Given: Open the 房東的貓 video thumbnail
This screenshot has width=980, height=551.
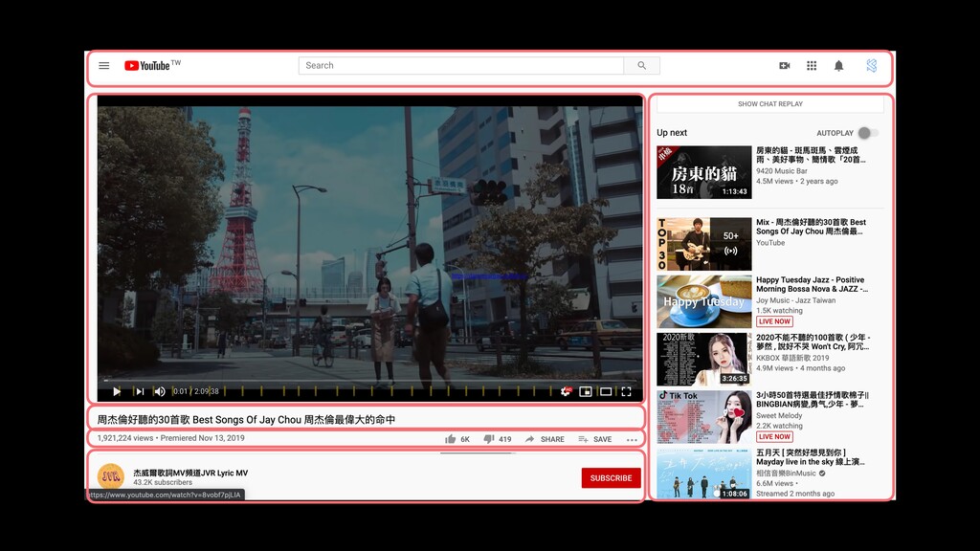Looking at the screenshot, I should (703, 172).
